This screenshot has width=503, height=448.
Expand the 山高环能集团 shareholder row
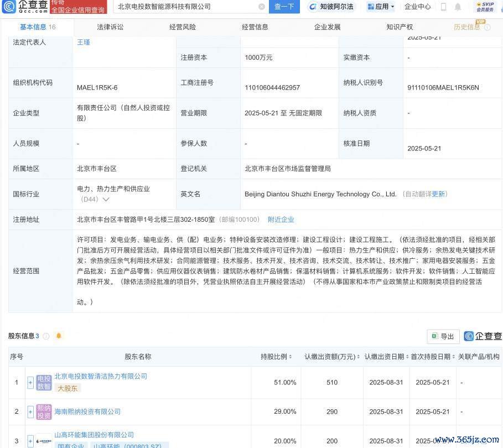[30, 440]
